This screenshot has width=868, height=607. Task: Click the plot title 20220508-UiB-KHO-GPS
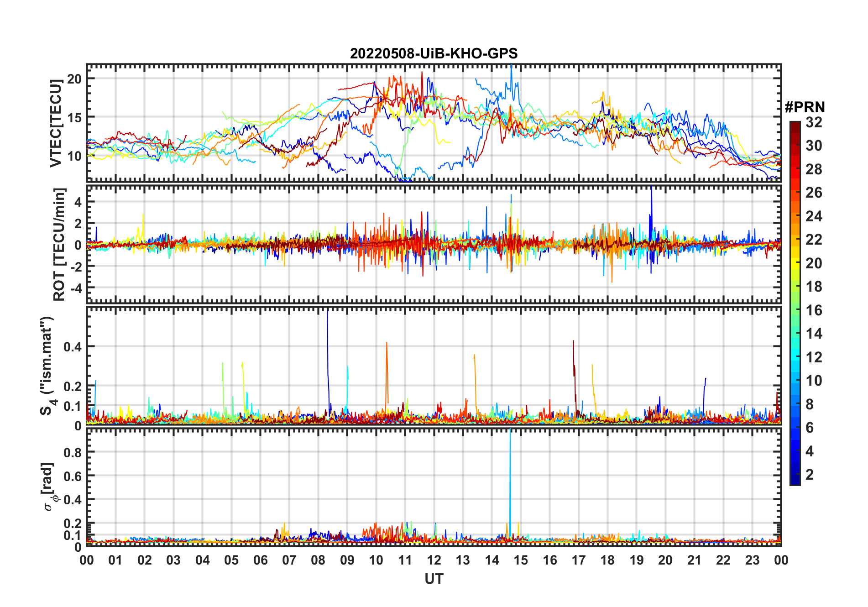[x=434, y=53]
